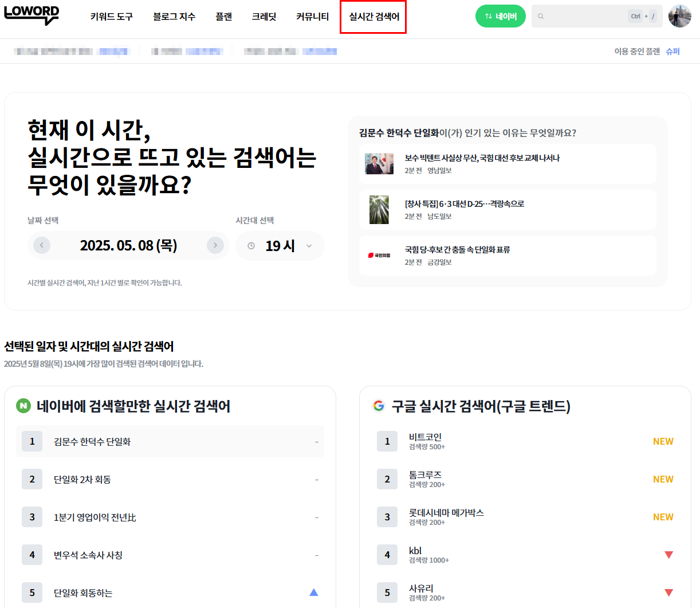This screenshot has height=608, width=700.
Task: Click rank number 3 in Google trends list
Action: pyautogui.click(x=387, y=517)
